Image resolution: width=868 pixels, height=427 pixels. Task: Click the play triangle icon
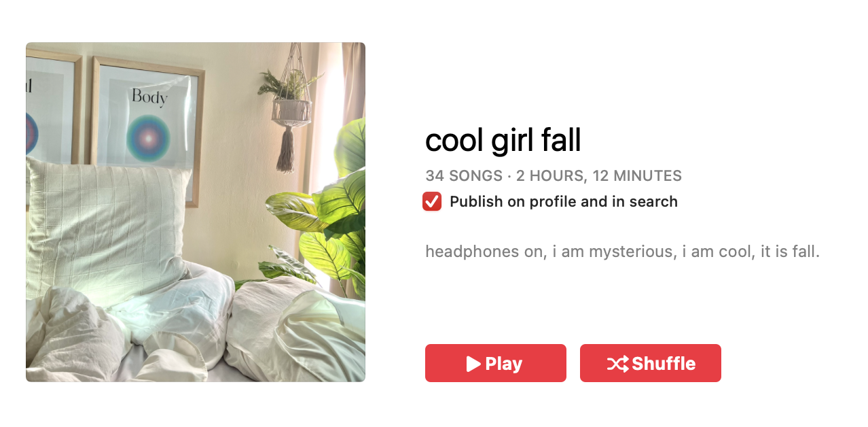coord(473,364)
